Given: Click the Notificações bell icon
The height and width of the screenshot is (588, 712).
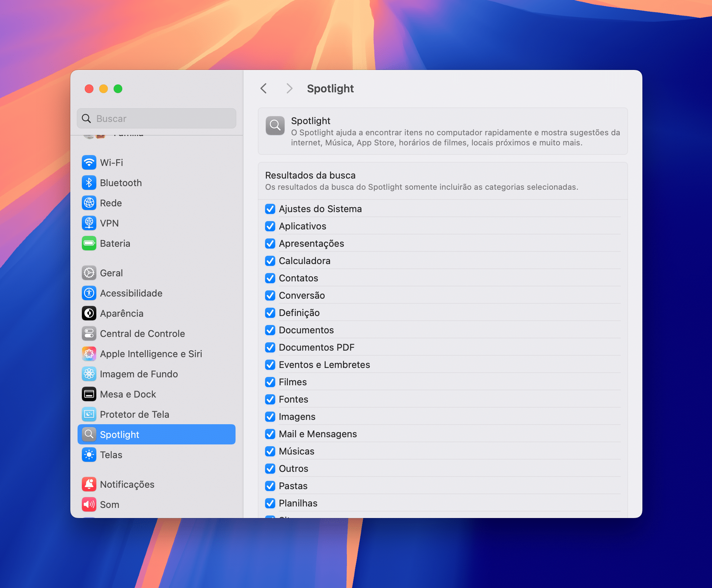Looking at the screenshot, I should tap(89, 484).
